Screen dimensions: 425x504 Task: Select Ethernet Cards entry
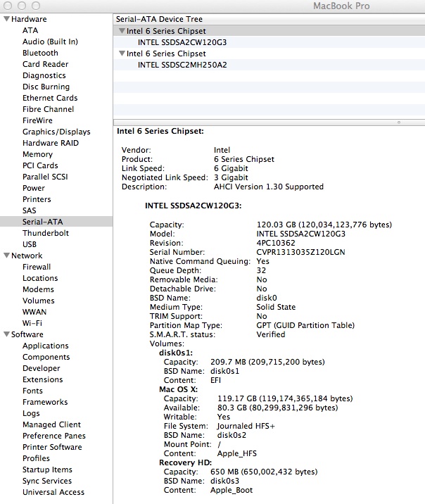click(50, 98)
